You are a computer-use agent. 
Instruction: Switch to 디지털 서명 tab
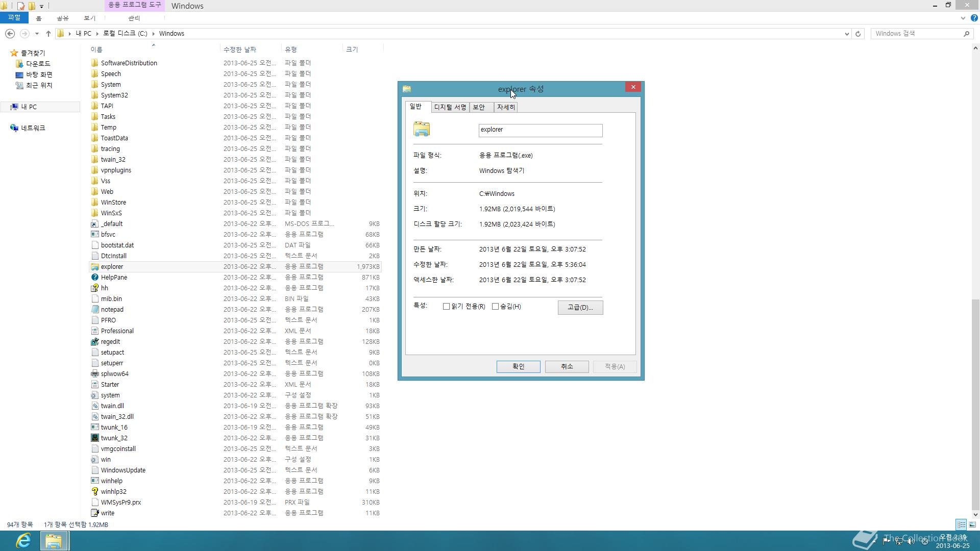[x=450, y=107]
